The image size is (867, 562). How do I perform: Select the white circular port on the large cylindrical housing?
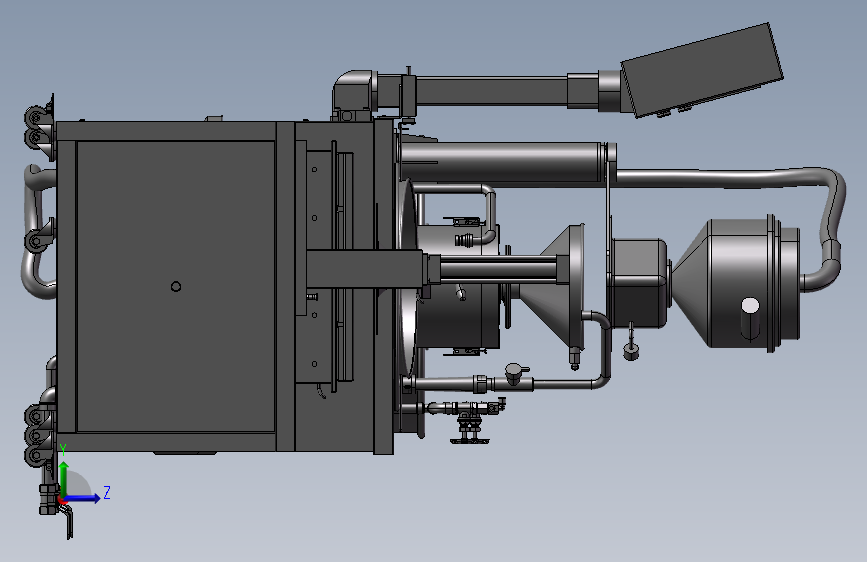(750, 305)
